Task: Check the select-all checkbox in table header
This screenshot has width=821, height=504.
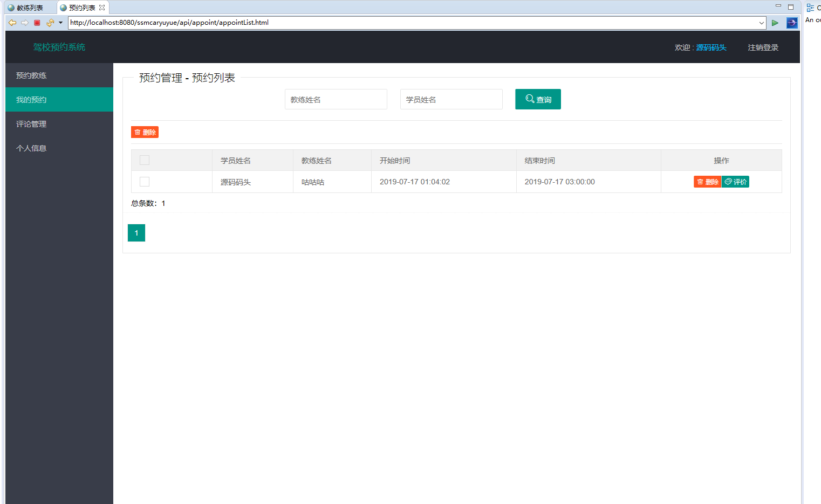Action: (x=145, y=160)
